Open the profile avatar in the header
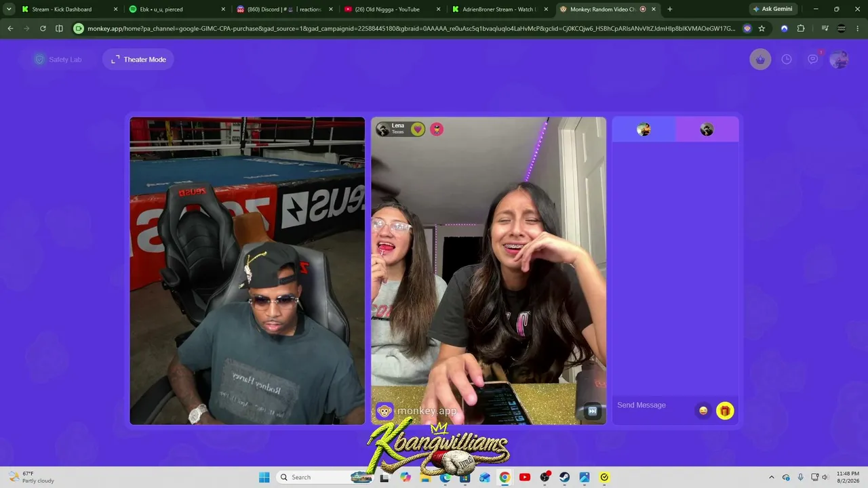 point(839,60)
